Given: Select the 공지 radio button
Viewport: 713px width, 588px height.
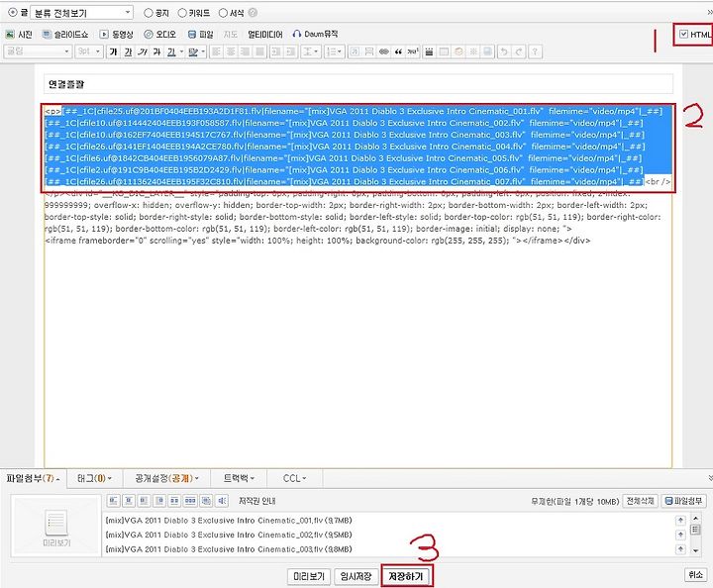Looking at the screenshot, I should click(x=149, y=13).
